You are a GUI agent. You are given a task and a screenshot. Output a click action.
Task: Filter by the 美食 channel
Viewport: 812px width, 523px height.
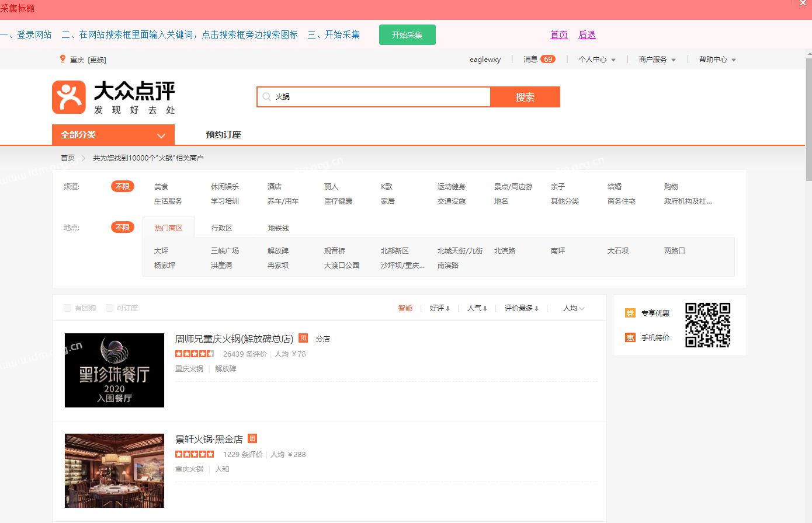tap(161, 187)
